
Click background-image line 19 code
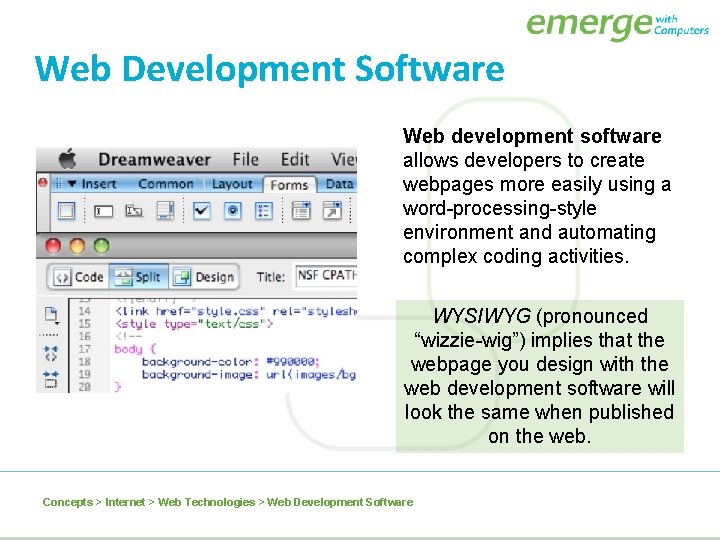click(249, 375)
